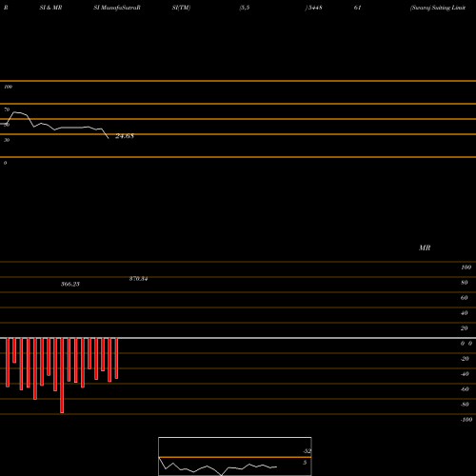Click the SI(TM) header label
The height and width of the screenshot is (476, 476).
pyautogui.click(x=181, y=8)
